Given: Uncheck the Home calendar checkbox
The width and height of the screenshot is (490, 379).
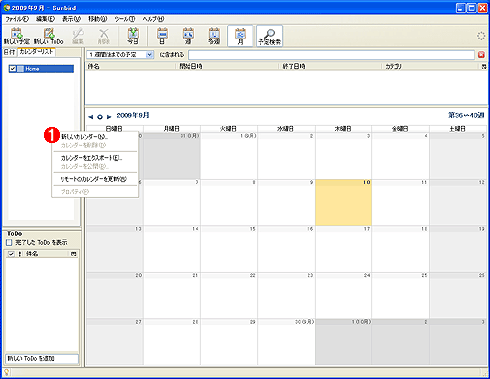Looking at the screenshot, I should pyautogui.click(x=13, y=69).
